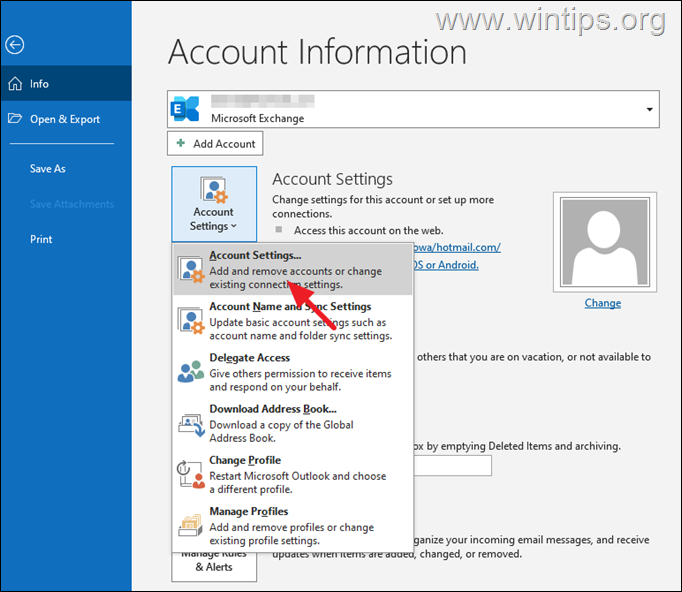Click the Manage Rules & Alerts button
The image size is (682, 592).
[213, 566]
